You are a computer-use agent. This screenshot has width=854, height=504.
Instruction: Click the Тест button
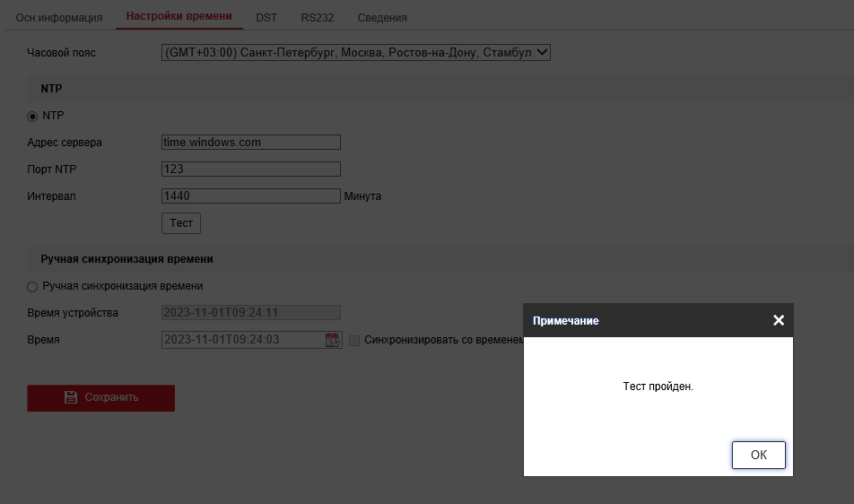(x=181, y=223)
